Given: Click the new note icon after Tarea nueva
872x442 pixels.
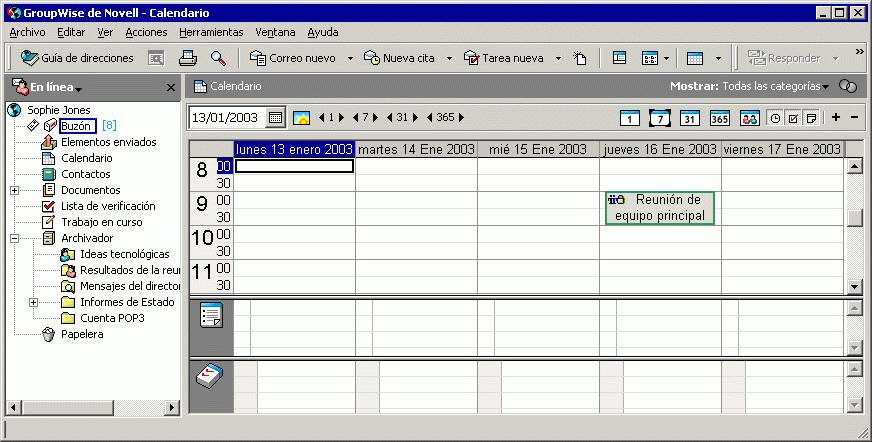Looking at the screenshot, I should (x=580, y=58).
